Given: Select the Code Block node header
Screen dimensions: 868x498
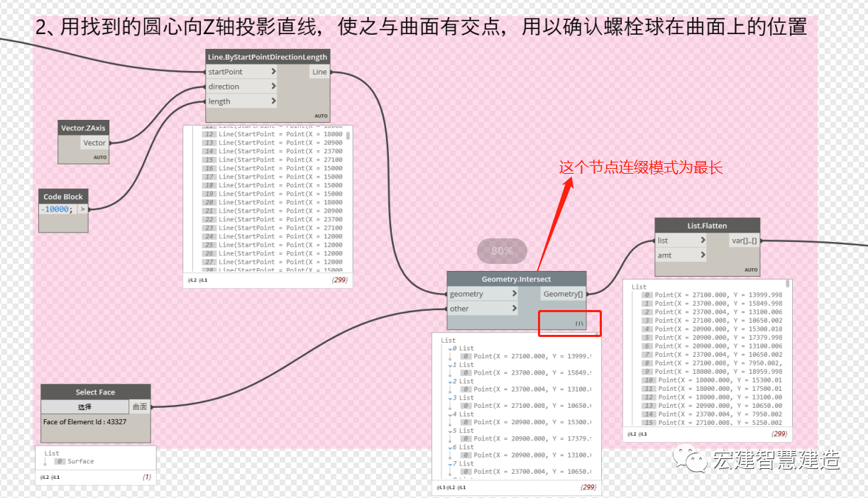Looking at the screenshot, I should point(63,197).
